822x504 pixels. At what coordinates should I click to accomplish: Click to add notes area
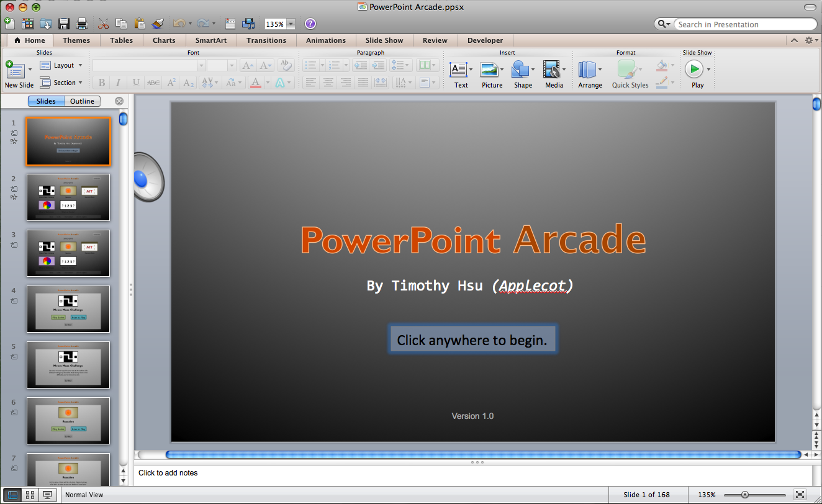[x=473, y=475]
